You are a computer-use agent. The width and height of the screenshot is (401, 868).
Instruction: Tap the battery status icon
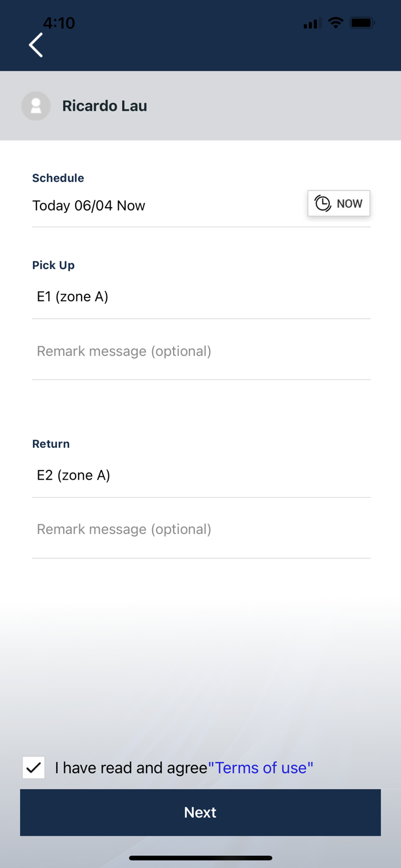(362, 23)
